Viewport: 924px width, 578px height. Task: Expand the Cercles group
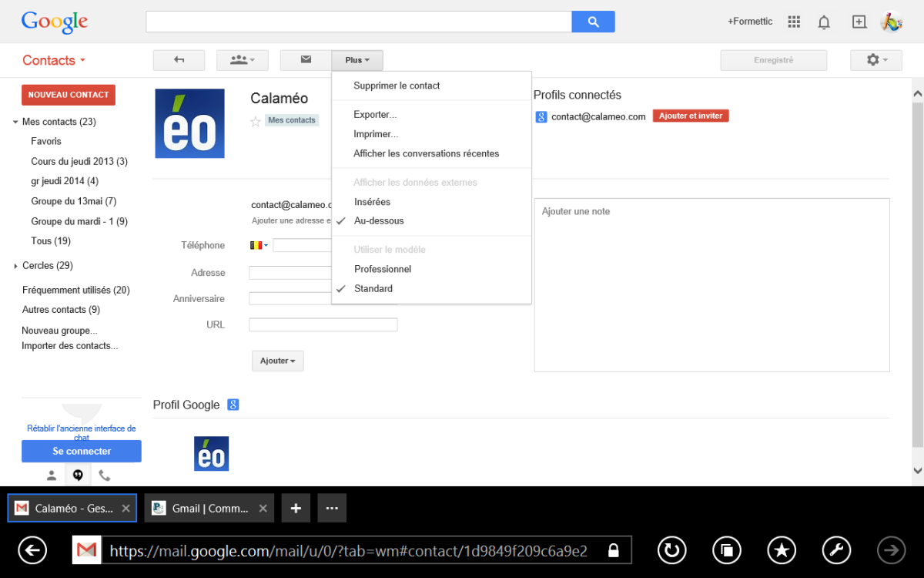[15, 266]
